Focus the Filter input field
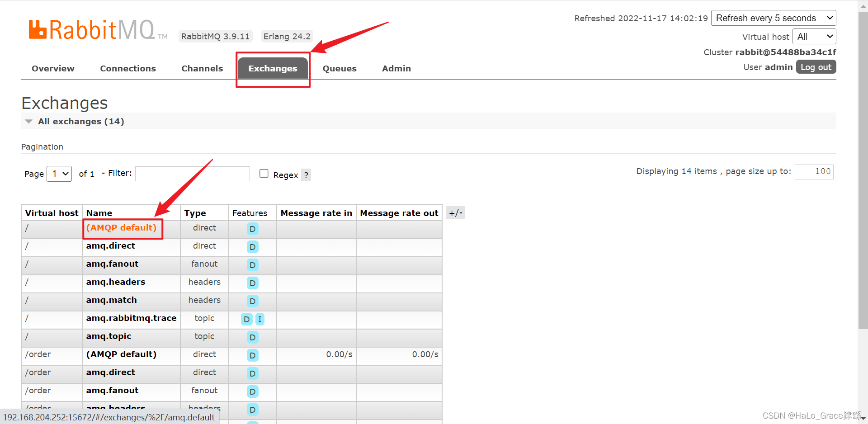The height and width of the screenshot is (424, 868). [193, 174]
